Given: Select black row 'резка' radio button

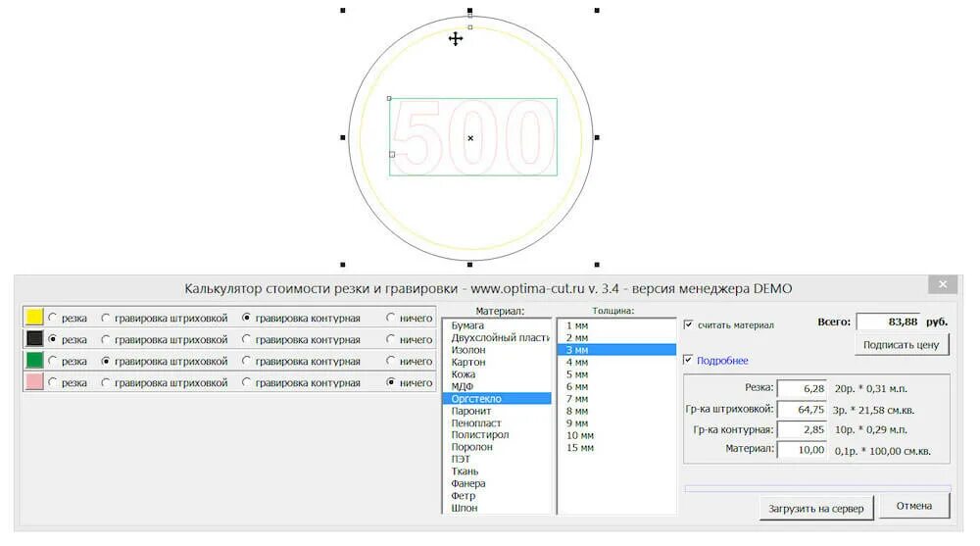Looking at the screenshot, I should point(53,339).
